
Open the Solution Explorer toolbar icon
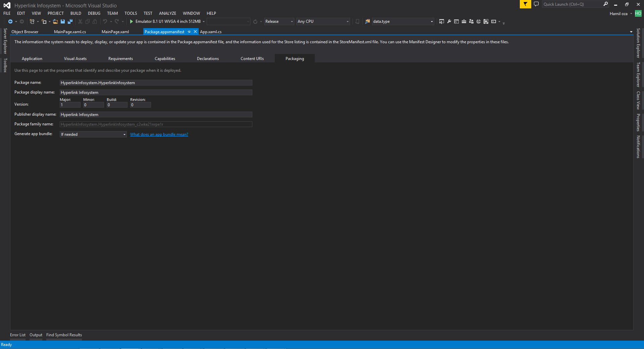point(442,21)
